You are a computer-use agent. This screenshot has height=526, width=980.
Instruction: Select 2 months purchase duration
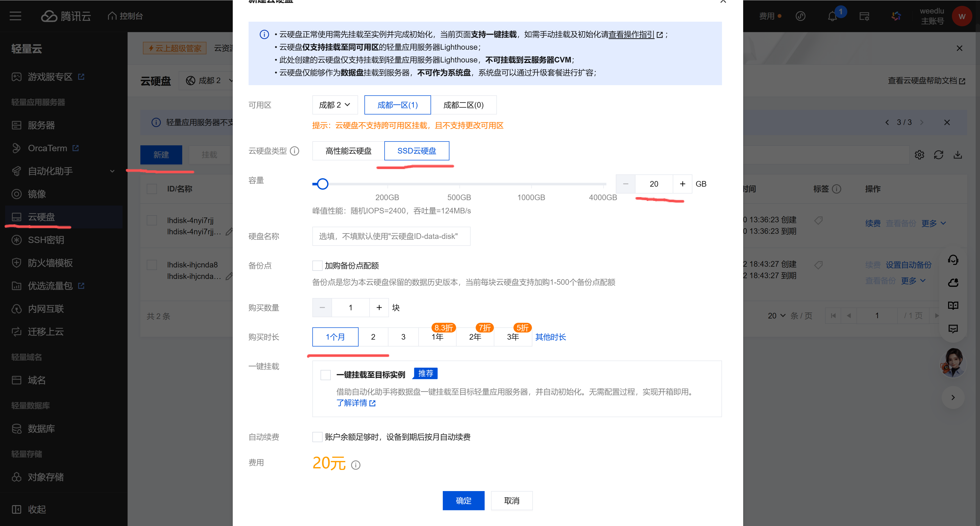[373, 337]
